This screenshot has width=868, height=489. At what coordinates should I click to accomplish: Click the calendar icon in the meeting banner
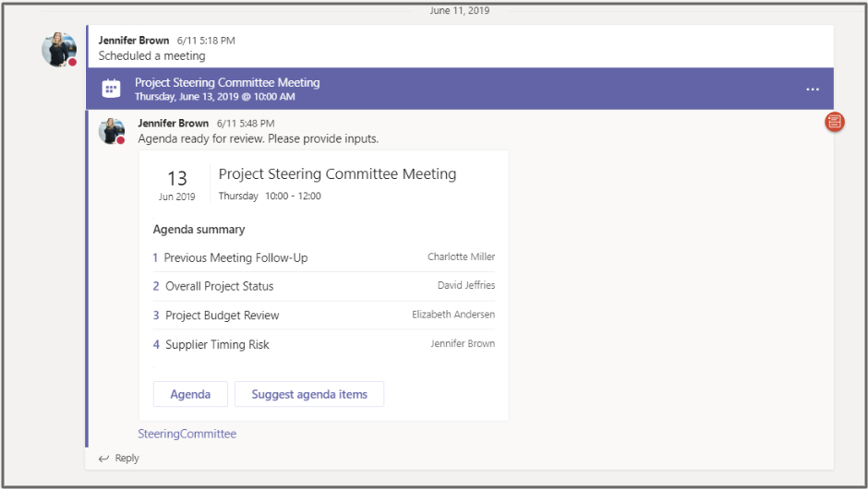coord(111,89)
